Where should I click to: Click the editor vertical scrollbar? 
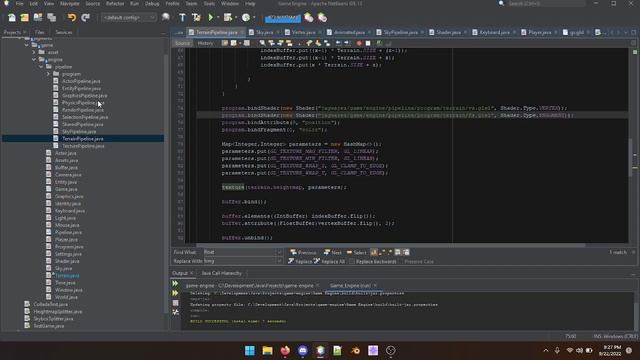pos(631,157)
